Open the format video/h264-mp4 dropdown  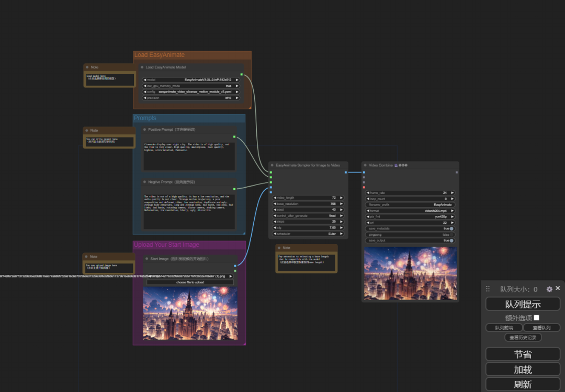coord(410,211)
